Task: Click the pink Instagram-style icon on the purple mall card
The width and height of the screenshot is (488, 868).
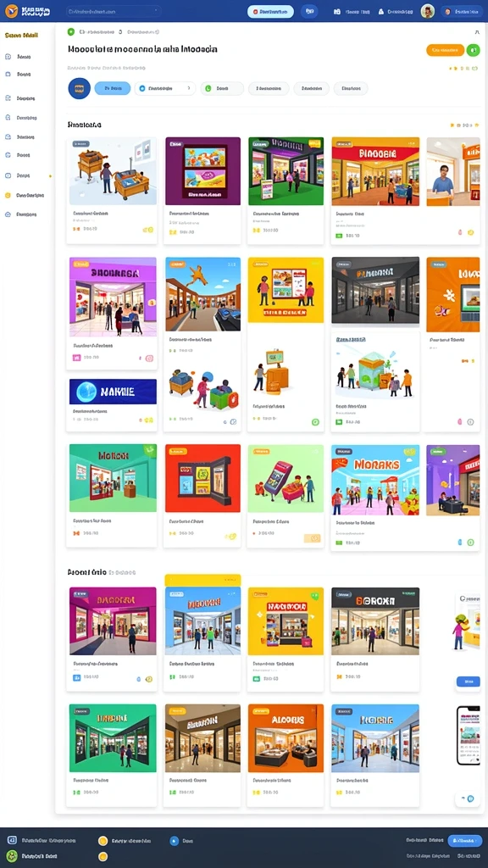Action: [149, 359]
